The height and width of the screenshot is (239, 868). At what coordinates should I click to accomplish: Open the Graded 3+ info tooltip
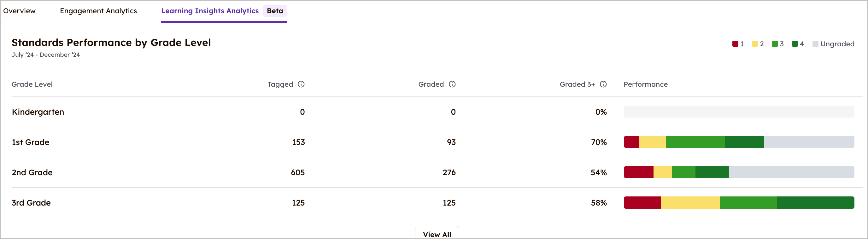tap(603, 85)
